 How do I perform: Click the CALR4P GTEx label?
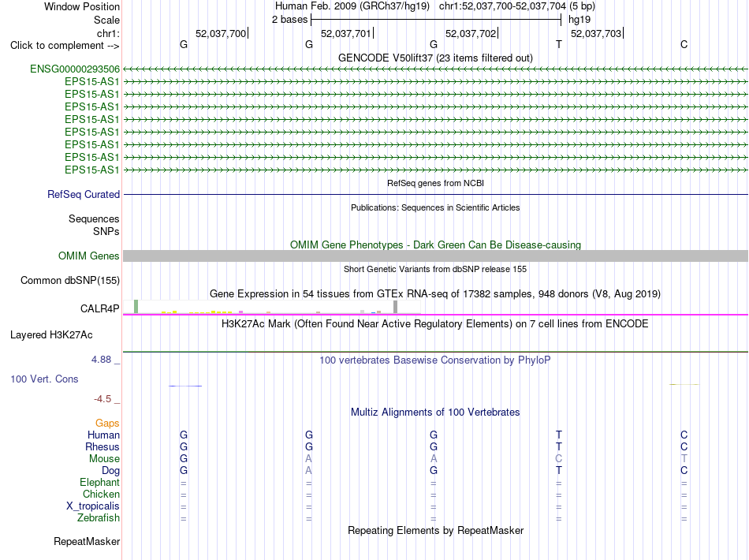point(100,308)
